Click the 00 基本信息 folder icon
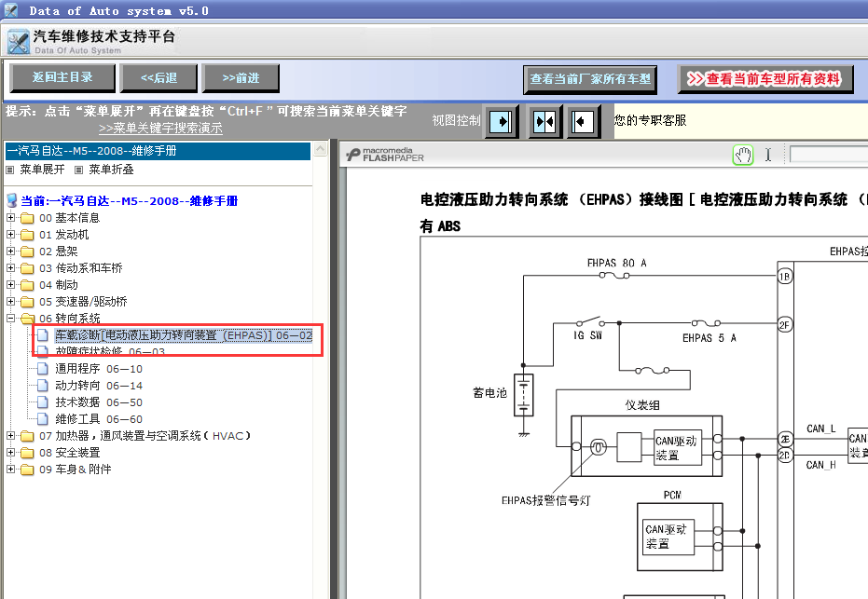Viewport: 868px width, 599px height. [27, 219]
